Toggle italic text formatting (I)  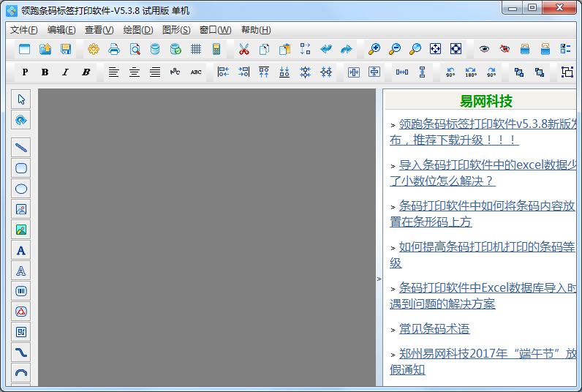coord(65,72)
